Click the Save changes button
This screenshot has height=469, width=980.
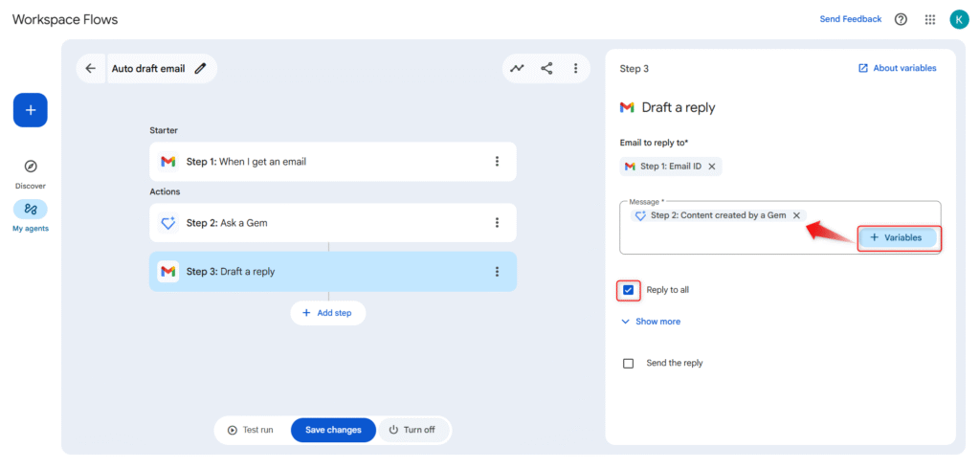pyautogui.click(x=333, y=430)
